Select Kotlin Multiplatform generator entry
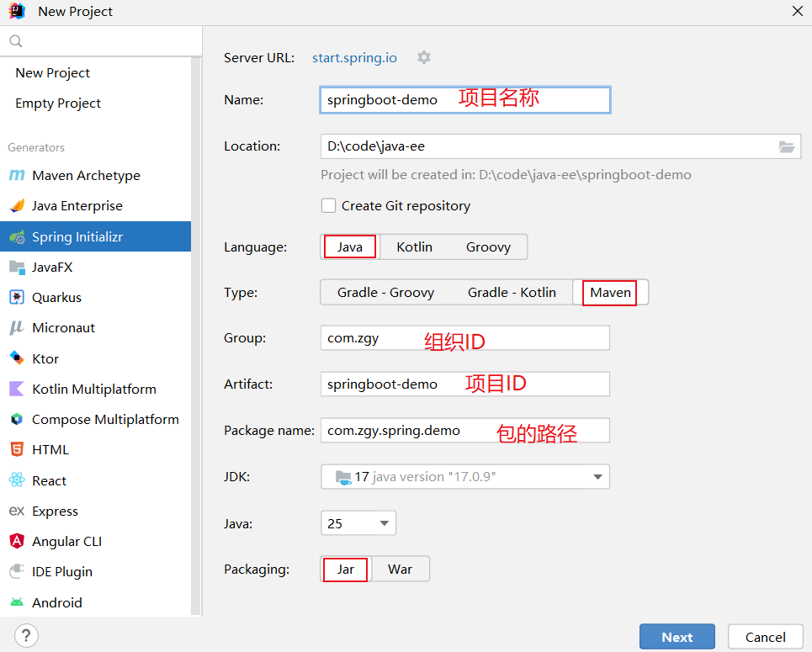Screen dimensions: 812x652 tap(95, 389)
